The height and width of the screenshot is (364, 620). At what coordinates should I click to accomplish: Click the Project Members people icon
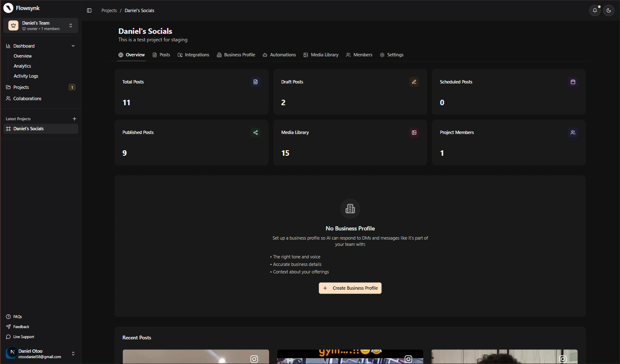point(573,132)
